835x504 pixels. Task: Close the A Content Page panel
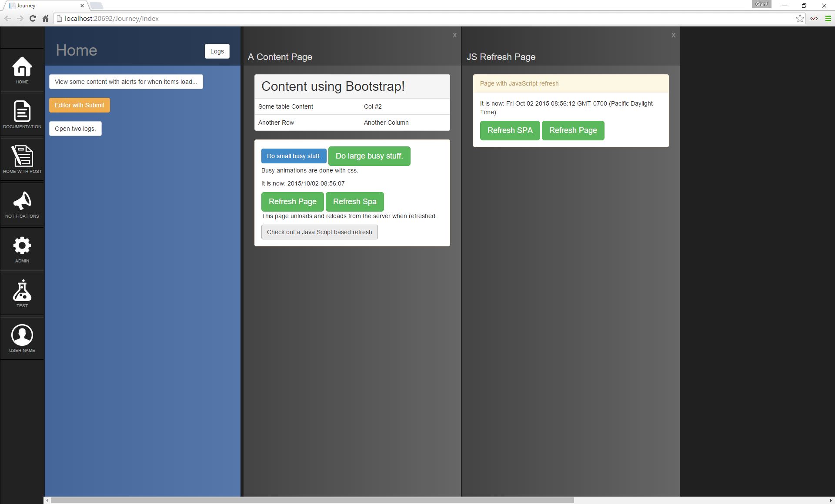tap(454, 35)
